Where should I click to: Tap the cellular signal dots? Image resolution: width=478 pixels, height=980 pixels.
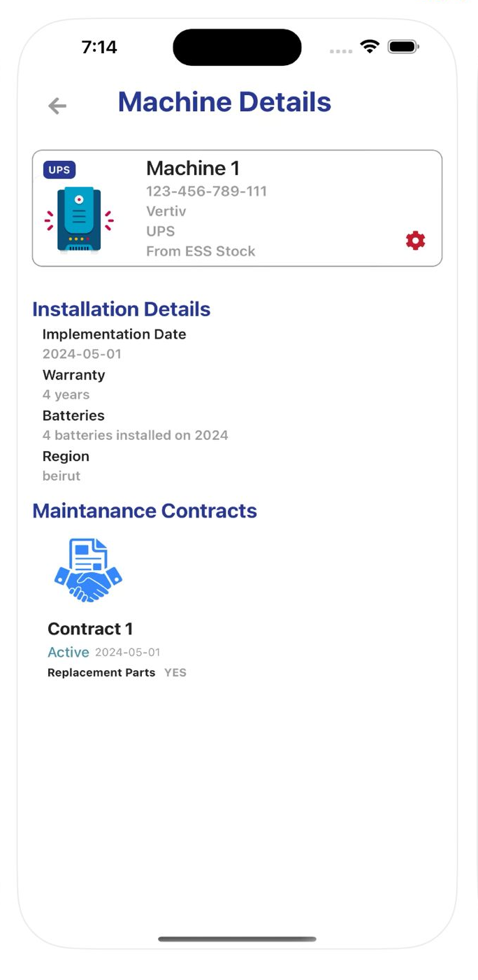pos(340,50)
